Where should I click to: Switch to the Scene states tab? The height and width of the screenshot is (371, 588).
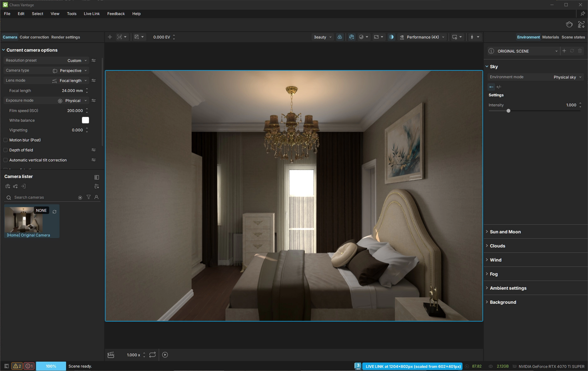(x=573, y=37)
